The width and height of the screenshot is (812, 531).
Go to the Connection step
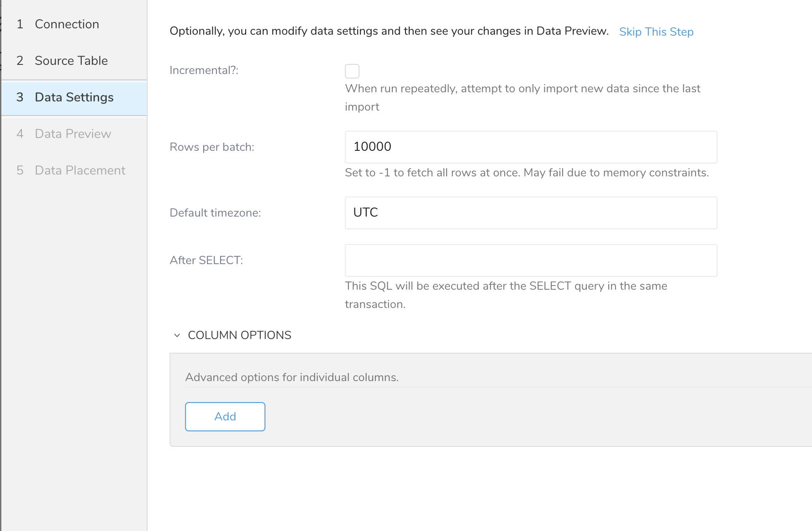[67, 24]
